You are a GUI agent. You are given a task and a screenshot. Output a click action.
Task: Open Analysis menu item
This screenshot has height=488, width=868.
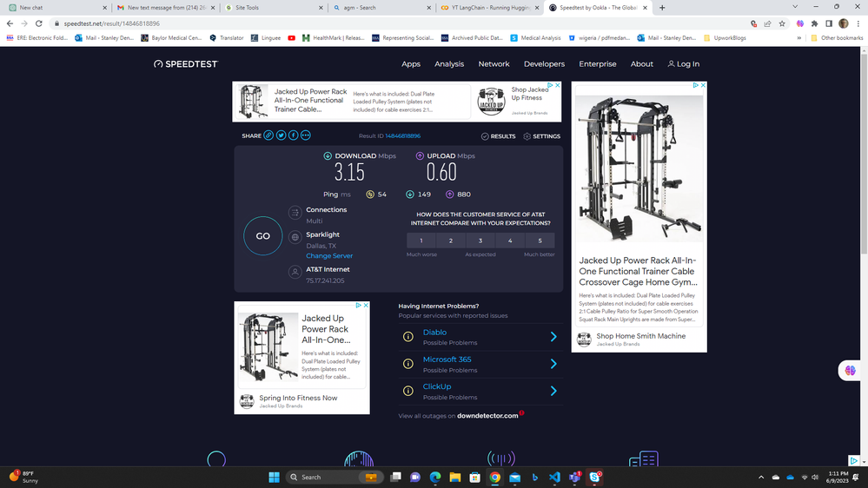pyautogui.click(x=449, y=64)
